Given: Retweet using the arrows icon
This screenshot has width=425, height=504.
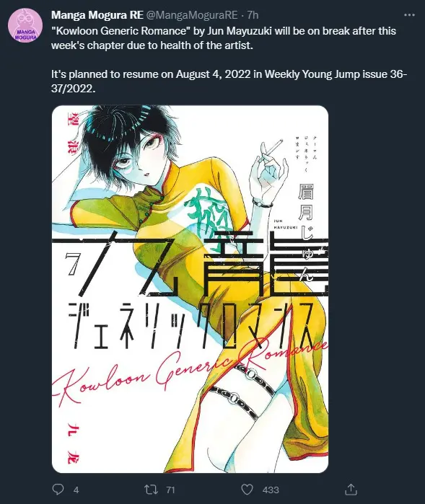Looking at the screenshot, I should 151,490.
